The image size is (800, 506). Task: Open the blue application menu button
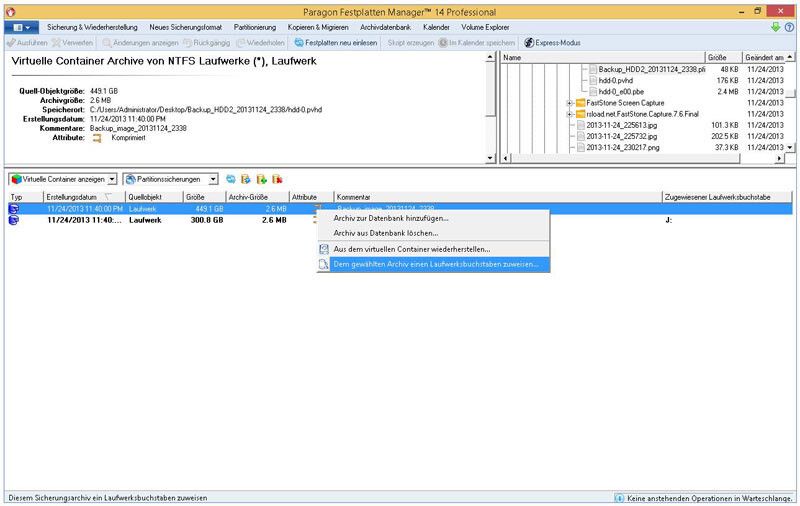point(21,27)
